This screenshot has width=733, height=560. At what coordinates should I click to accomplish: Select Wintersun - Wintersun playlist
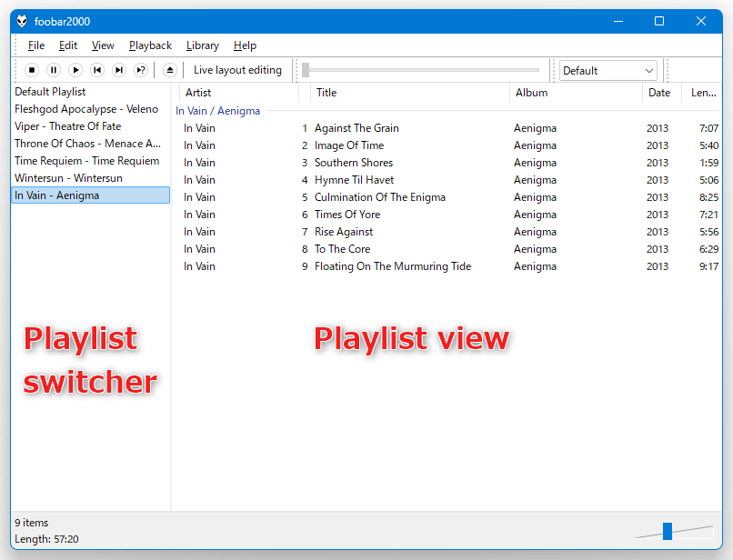point(90,178)
